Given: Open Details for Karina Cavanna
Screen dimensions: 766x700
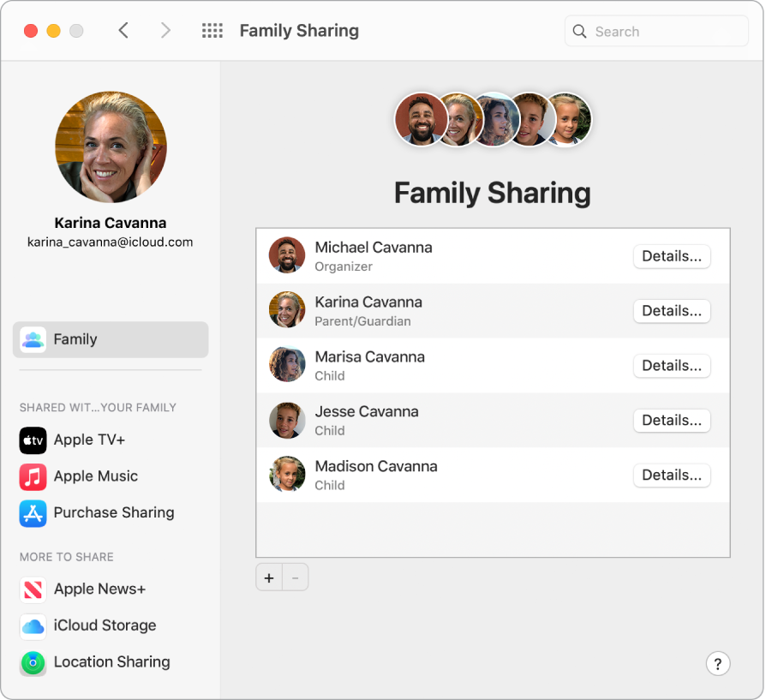Looking at the screenshot, I should click(x=672, y=311).
